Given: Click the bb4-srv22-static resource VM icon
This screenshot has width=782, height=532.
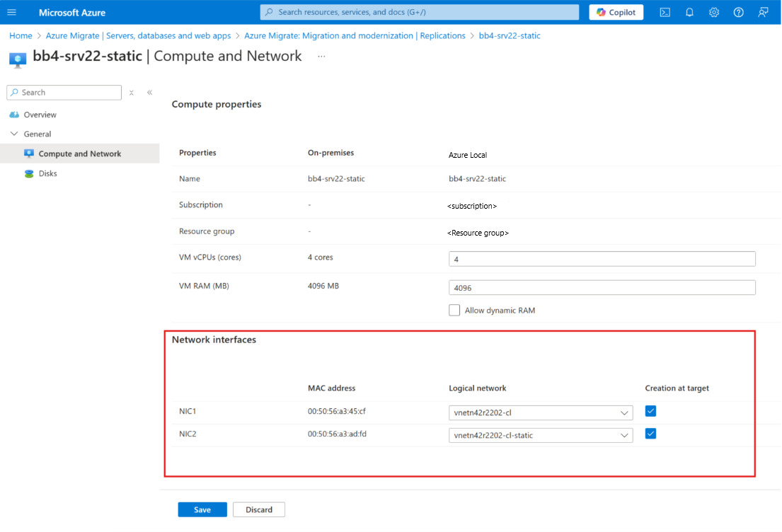Looking at the screenshot, I should 18,60.
